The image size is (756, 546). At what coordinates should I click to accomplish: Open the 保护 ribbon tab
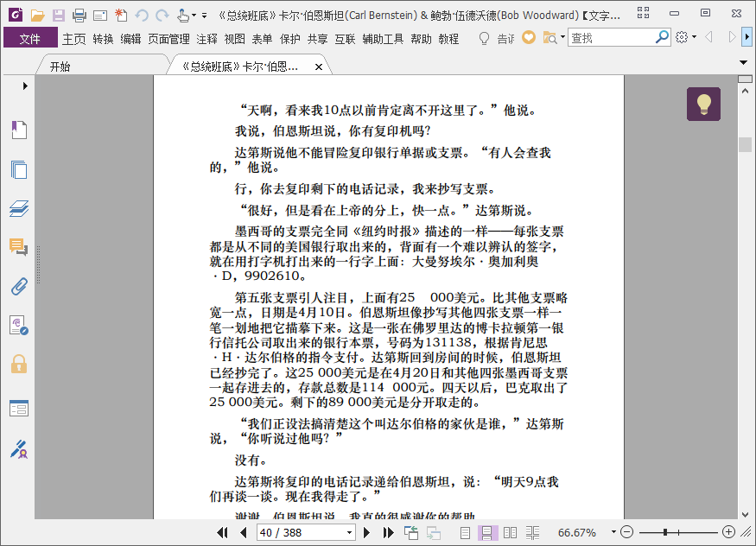289,39
